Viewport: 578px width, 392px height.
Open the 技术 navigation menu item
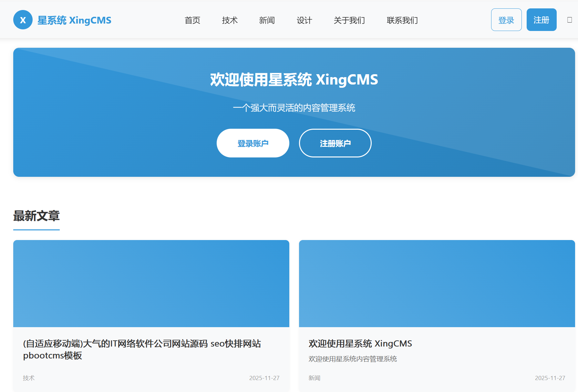point(230,20)
